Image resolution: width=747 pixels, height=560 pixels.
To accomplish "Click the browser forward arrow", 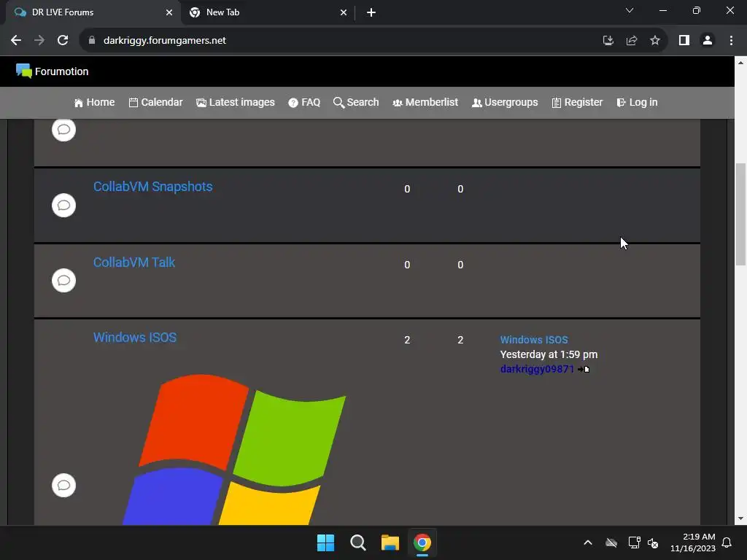I will click(x=39, y=41).
